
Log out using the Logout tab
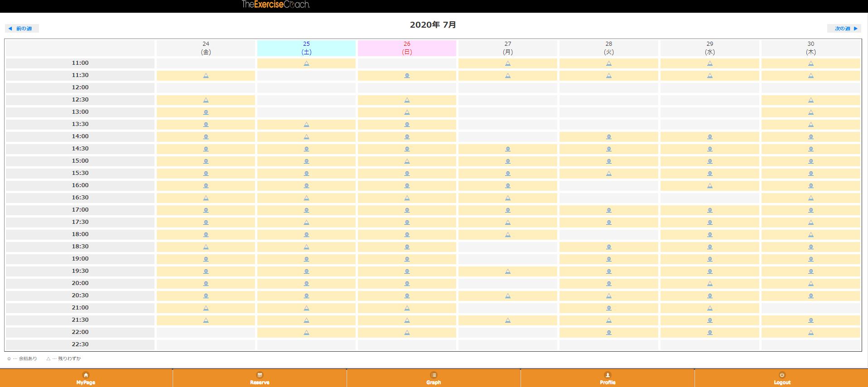[x=781, y=378]
